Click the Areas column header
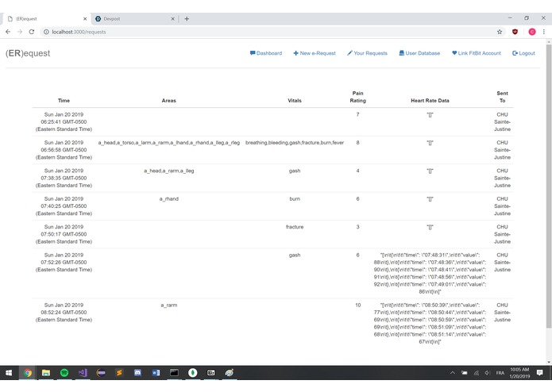 coord(169,101)
